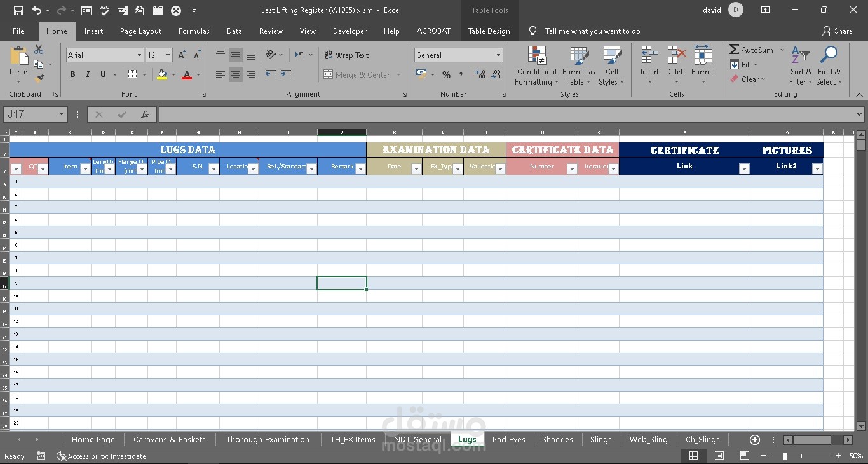Apply Percent number format
The image size is (868, 464).
coord(446,74)
